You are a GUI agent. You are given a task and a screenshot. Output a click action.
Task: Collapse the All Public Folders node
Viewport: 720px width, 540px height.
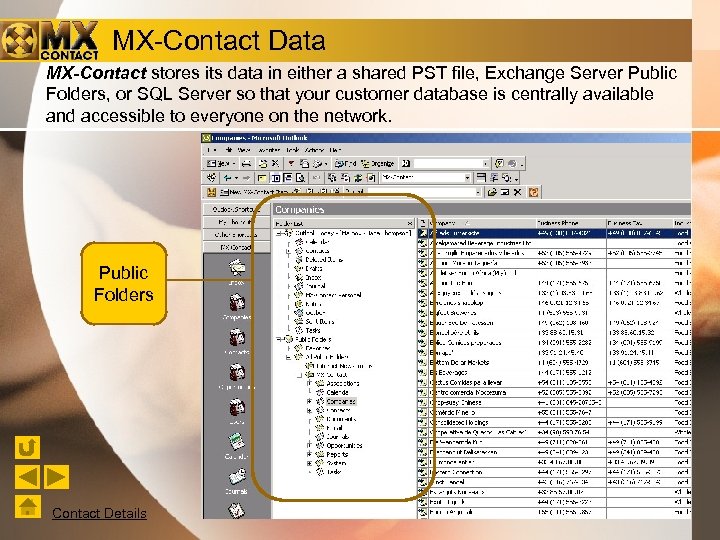point(289,357)
